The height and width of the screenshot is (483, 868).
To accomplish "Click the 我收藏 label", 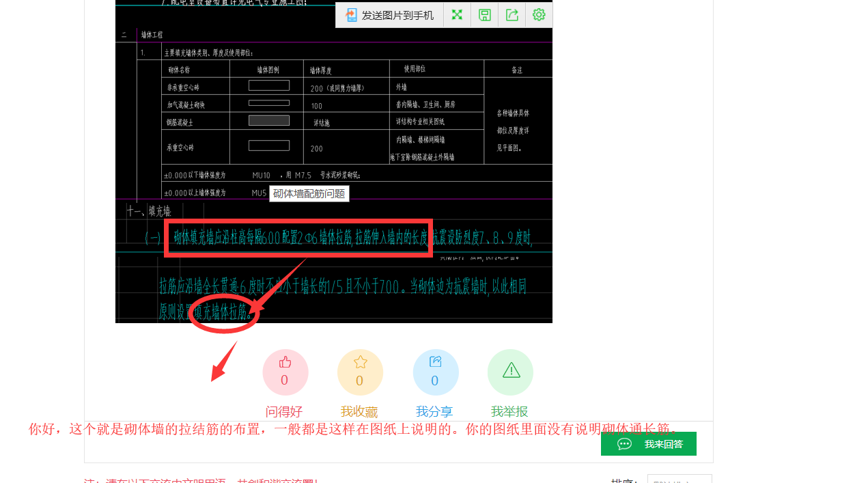I will [x=359, y=412].
